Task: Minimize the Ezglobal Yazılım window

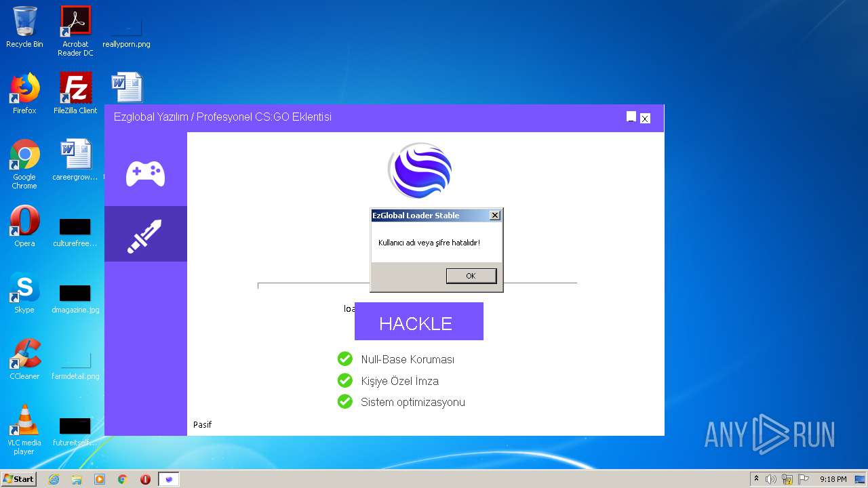Action: pos(631,117)
